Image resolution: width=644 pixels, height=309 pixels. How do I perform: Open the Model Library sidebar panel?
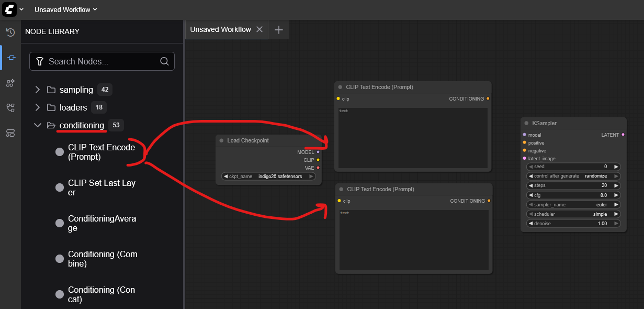[x=10, y=83]
